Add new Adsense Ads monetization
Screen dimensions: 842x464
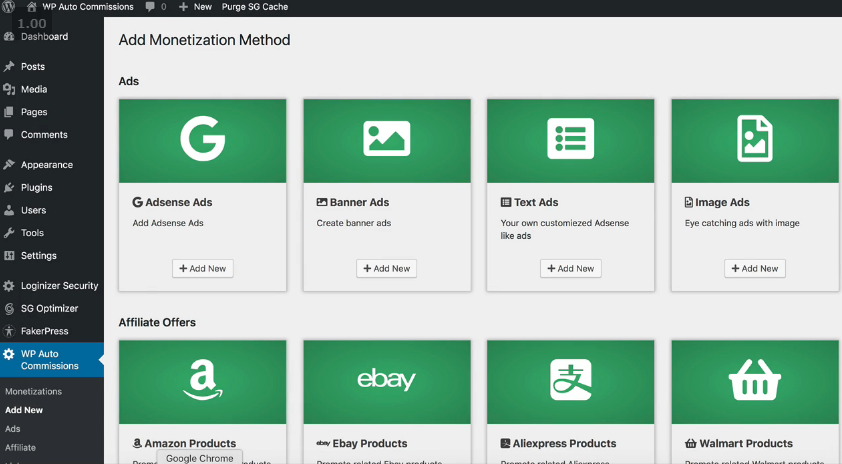point(202,269)
